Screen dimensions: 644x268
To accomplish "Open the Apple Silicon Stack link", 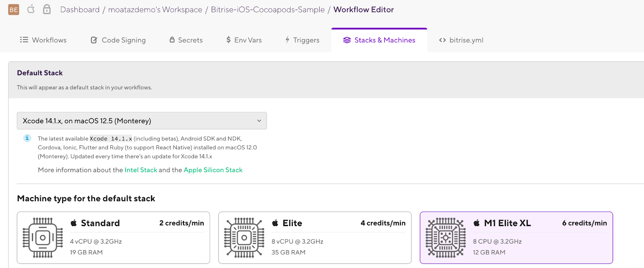I will [213, 170].
